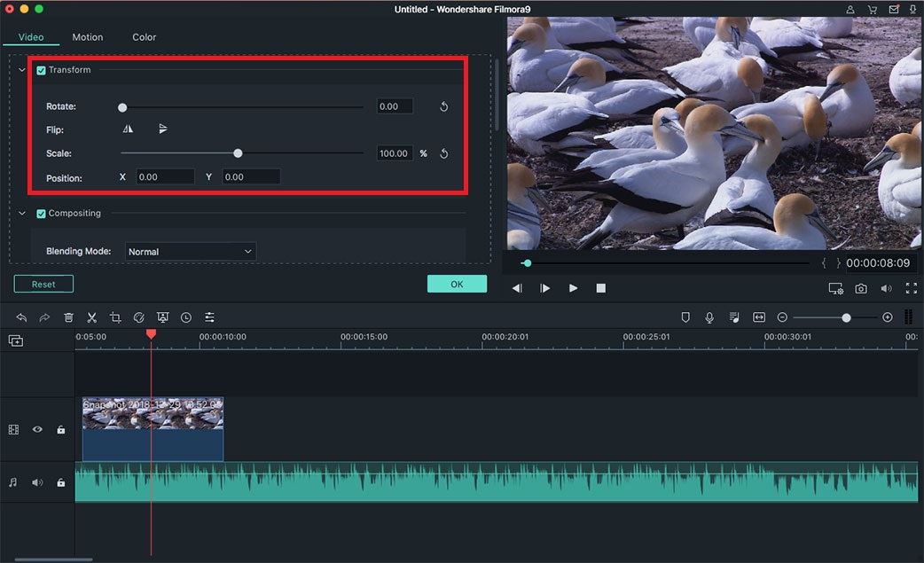Switch to the Video tab
Viewport: 924px width, 563px height.
[x=31, y=37]
